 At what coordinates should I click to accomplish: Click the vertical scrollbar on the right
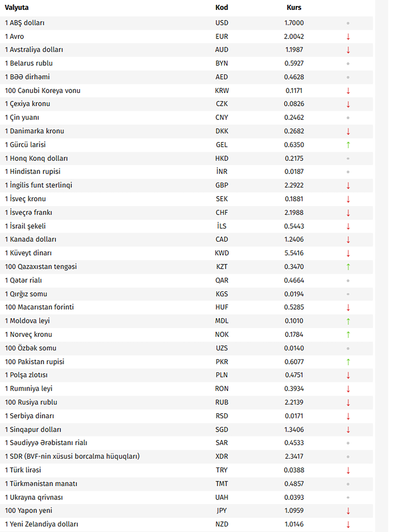[381, 264]
